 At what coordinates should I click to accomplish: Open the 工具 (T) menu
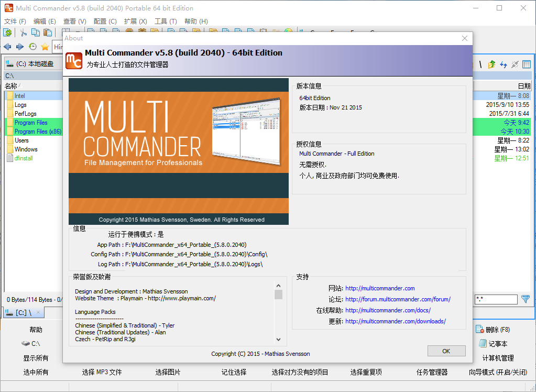pyautogui.click(x=165, y=21)
